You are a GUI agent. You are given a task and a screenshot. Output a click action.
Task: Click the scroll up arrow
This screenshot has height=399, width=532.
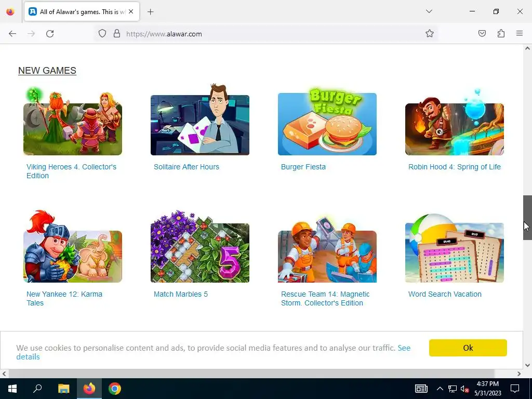pyautogui.click(x=527, y=48)
